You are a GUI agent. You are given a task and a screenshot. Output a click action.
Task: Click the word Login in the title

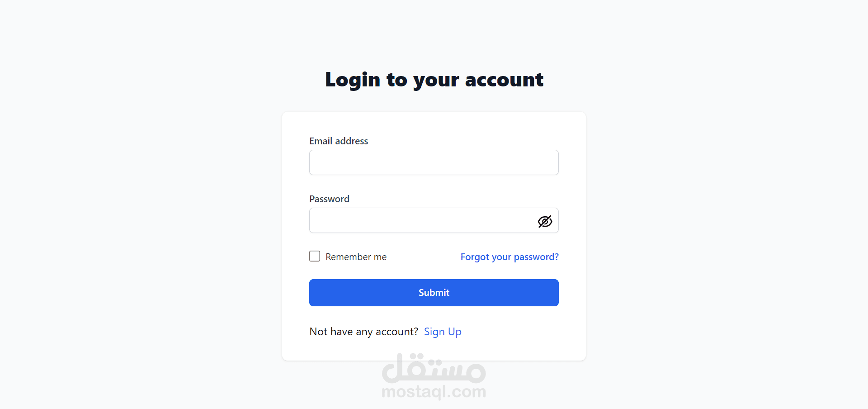(353, 80)
